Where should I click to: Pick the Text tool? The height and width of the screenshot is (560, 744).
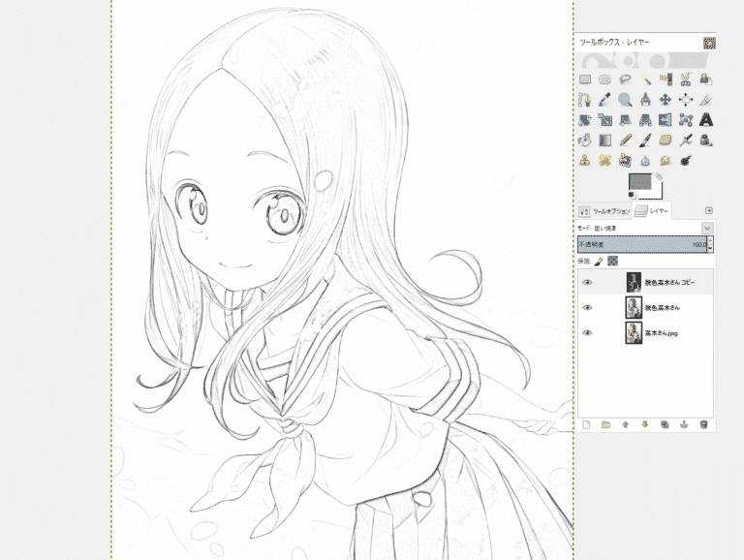[706, 120]
